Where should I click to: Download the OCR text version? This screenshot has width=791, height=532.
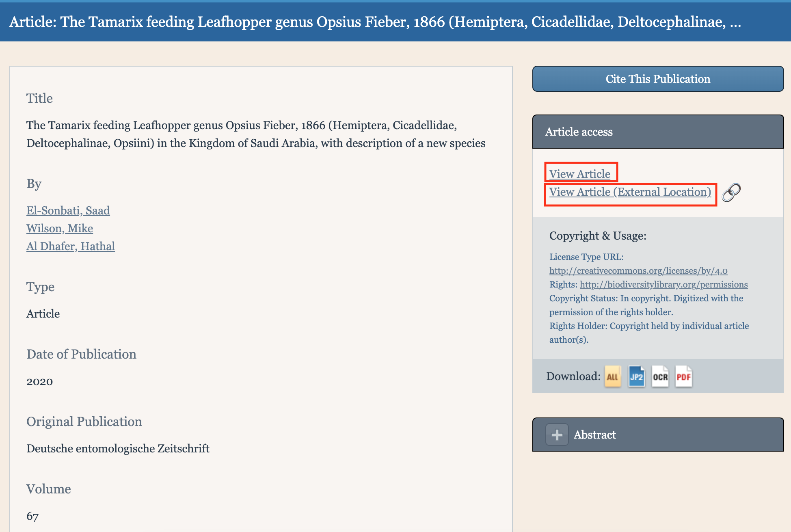point(660,376)
